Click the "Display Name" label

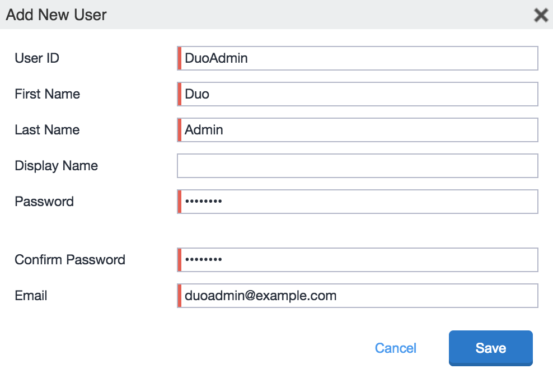point(56,166)
